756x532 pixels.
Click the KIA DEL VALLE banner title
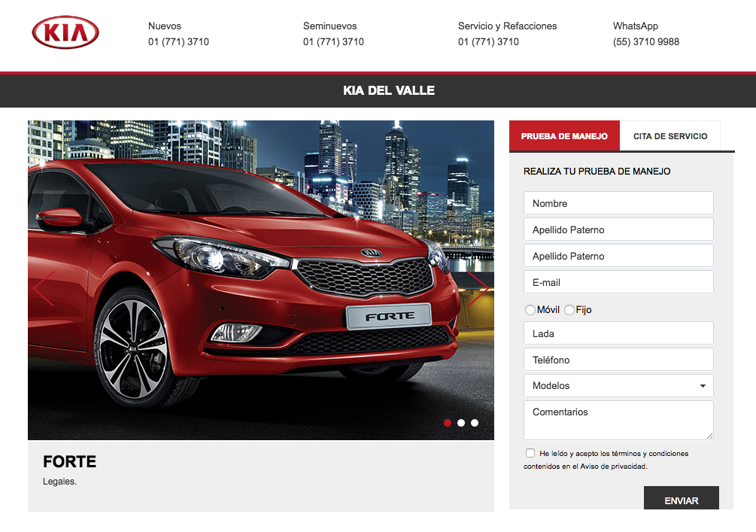tap(389, 91)
